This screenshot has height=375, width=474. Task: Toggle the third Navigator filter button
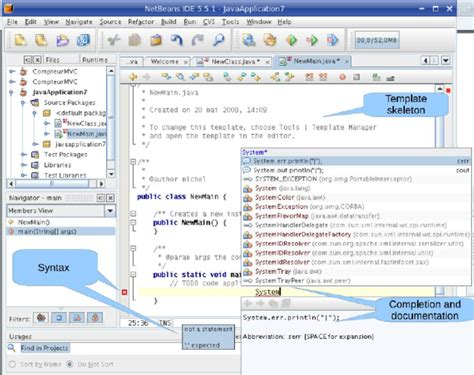(77, 318)
